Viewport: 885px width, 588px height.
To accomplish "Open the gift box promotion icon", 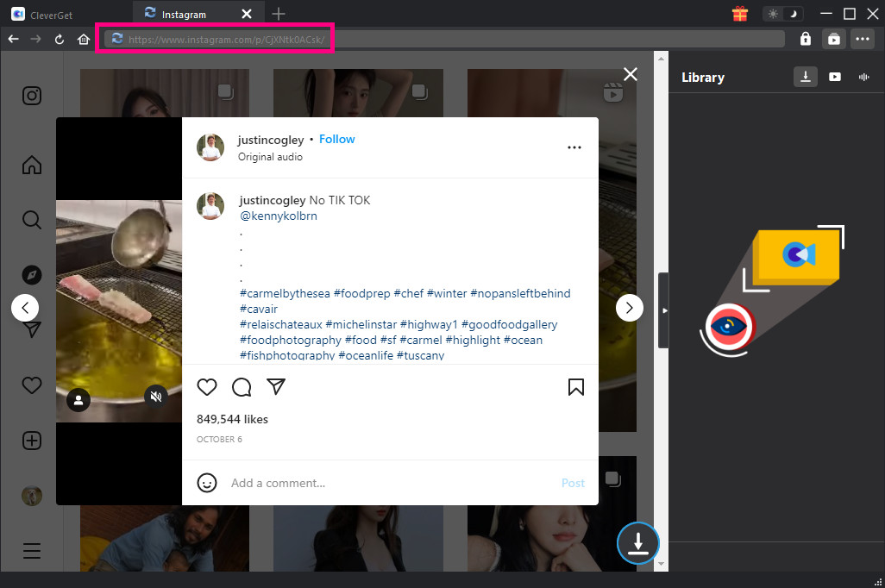I will (x=739, y=14).
